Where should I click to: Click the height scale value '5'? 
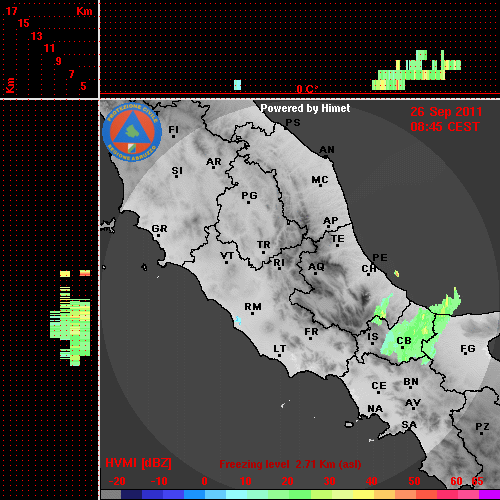point(83,86)
